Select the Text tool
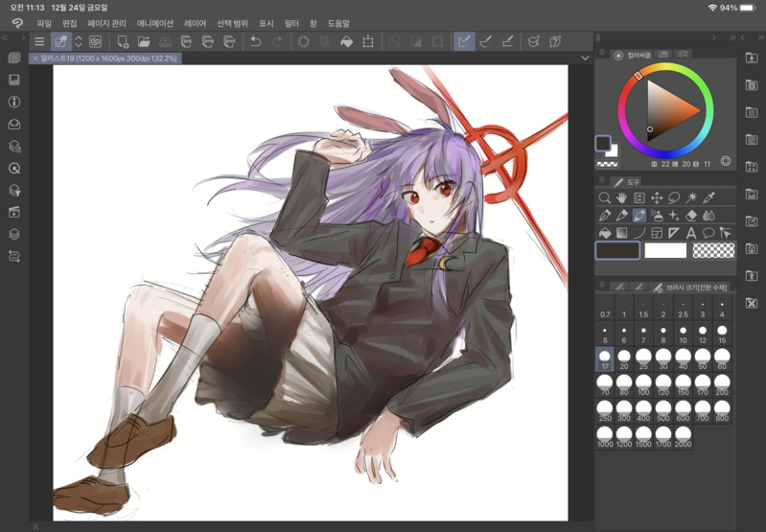The image size is (766, 532). 691,233
